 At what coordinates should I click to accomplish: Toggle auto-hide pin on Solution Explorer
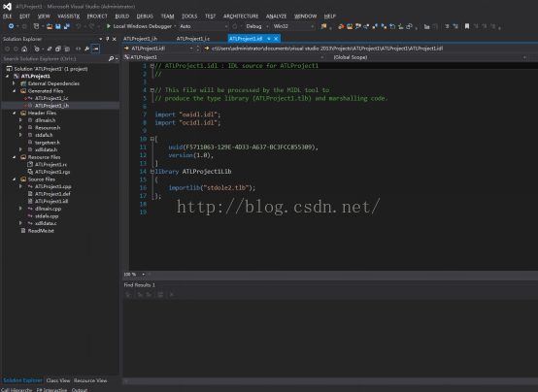(108, 39)
